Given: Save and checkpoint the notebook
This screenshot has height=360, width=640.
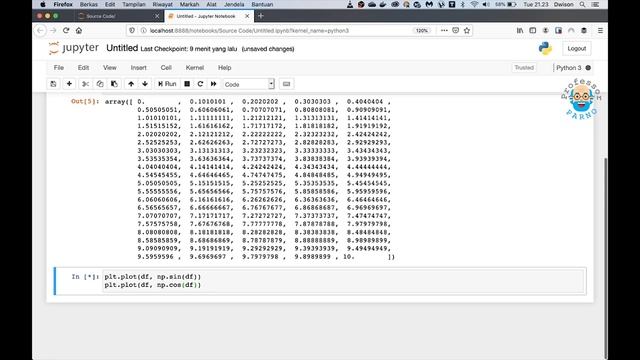Looking at the screenshot, I should pyautogui.click(x=53, y=84).
